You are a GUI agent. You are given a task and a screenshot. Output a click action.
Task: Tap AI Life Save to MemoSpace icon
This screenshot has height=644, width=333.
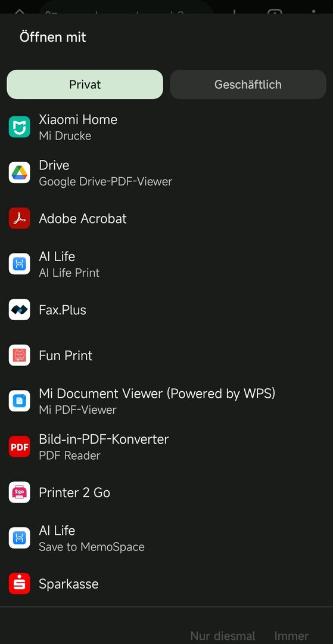pos(19,538)
